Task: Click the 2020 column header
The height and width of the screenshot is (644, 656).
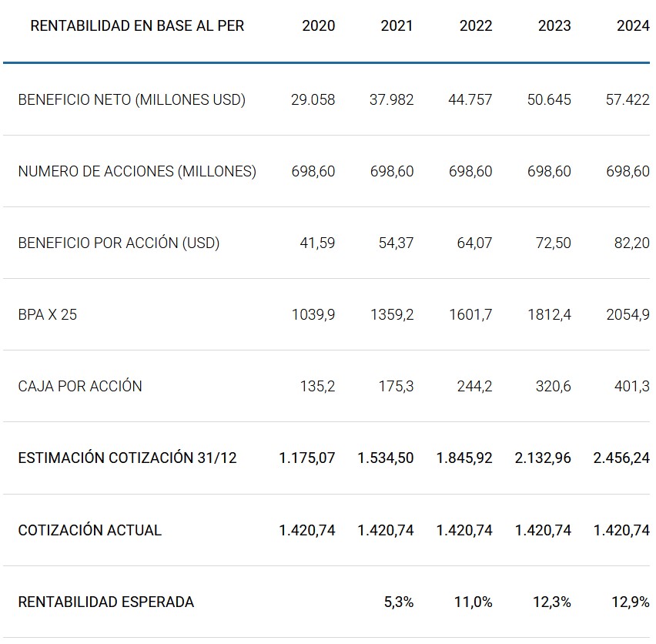Action: (318, 26)
